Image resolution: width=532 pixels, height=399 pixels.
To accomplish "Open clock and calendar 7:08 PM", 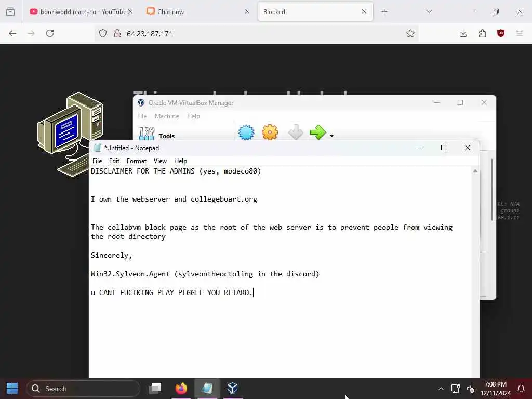I will 495,389.
